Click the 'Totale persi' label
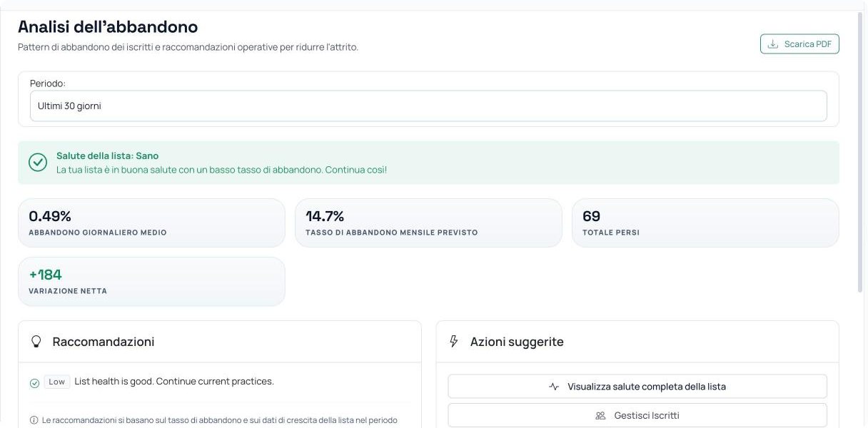Viewport: 868px width, 428px height. coord(611,233)
